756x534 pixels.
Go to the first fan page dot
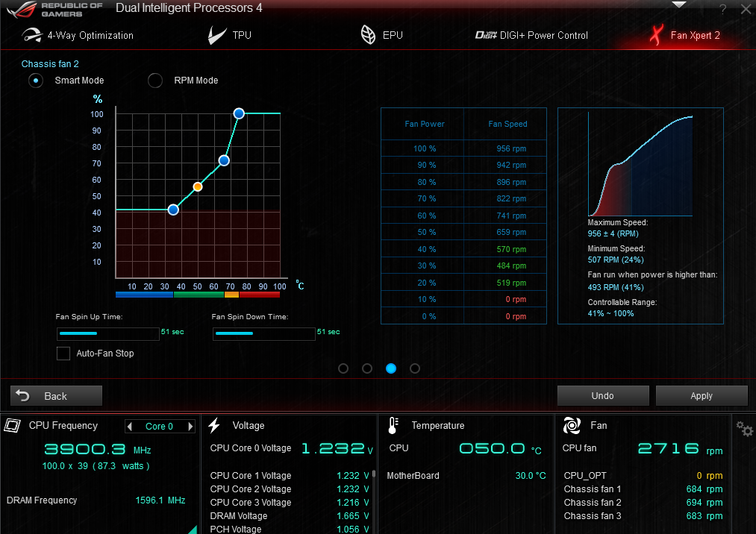(x=343, y=368)
